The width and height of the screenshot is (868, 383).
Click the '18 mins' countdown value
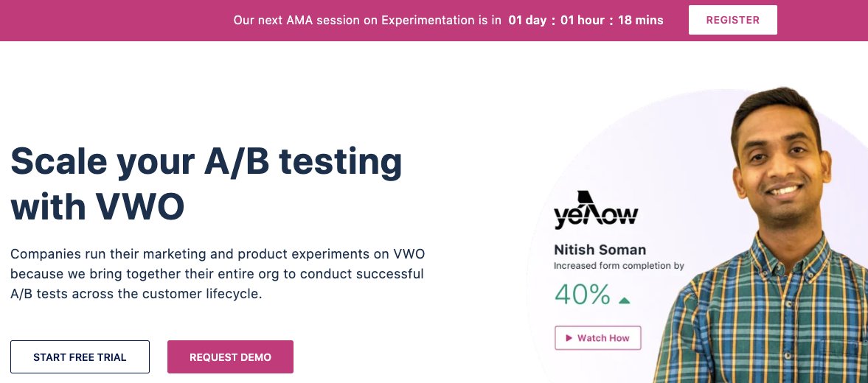[641, 21]
